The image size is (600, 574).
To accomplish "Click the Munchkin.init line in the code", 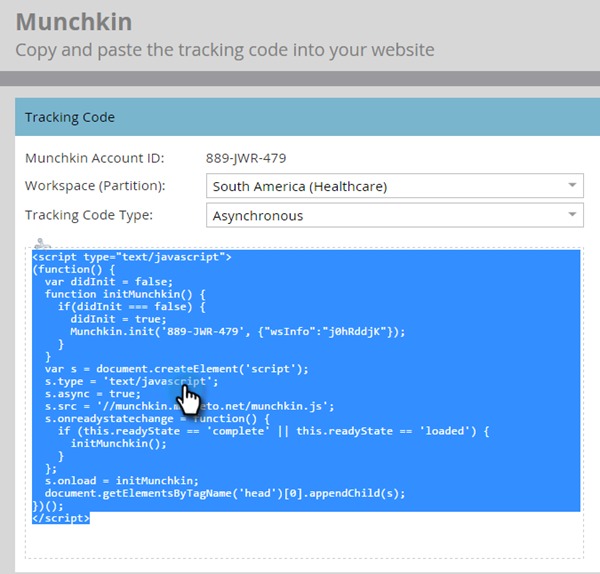I will pyautogui.click(x=237, y=331).
